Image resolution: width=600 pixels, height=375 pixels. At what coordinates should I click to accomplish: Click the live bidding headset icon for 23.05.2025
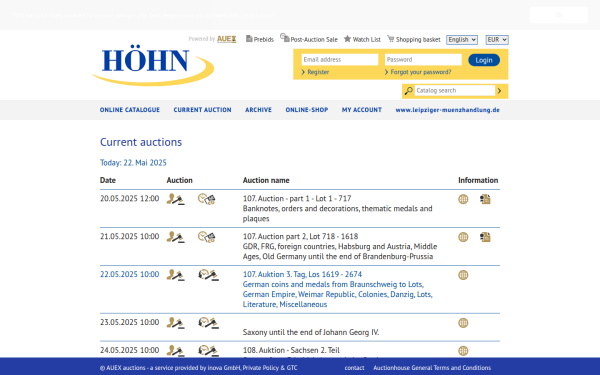click(208, 323)
